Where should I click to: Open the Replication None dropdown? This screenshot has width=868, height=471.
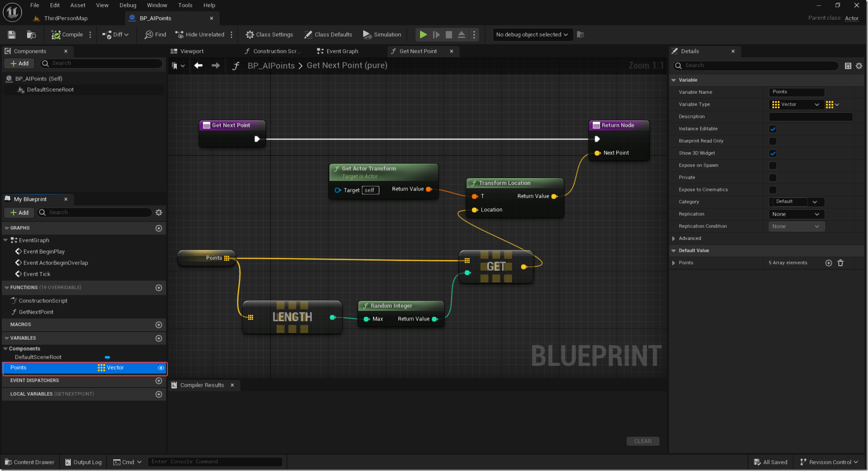[797, 214]
